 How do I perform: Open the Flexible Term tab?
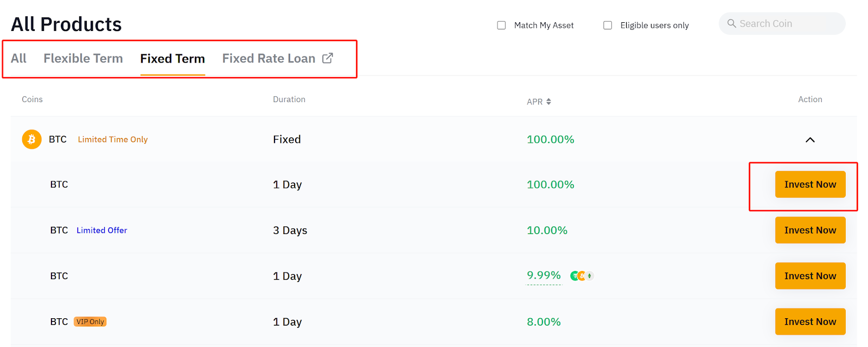83,59
